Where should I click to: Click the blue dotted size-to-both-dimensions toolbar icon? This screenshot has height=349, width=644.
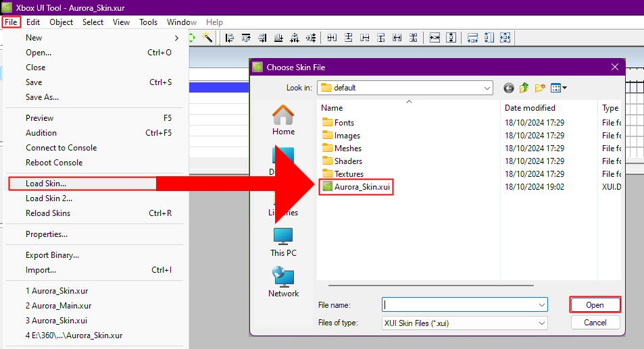coord(505,38)
